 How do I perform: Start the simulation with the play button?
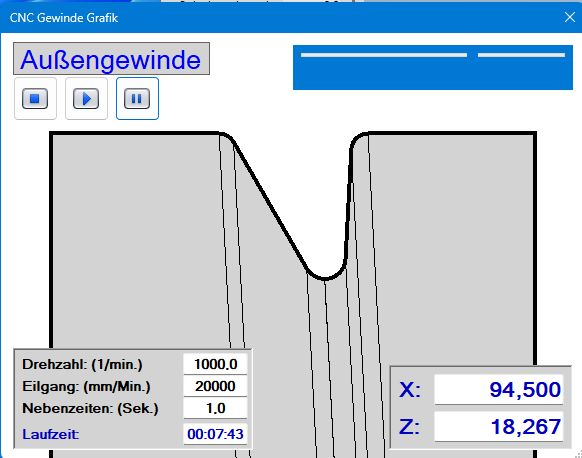[86, 99]
